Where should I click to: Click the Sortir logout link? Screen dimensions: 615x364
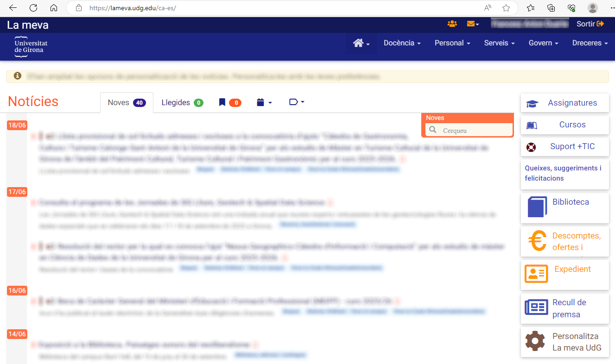(x=590, y=24)
